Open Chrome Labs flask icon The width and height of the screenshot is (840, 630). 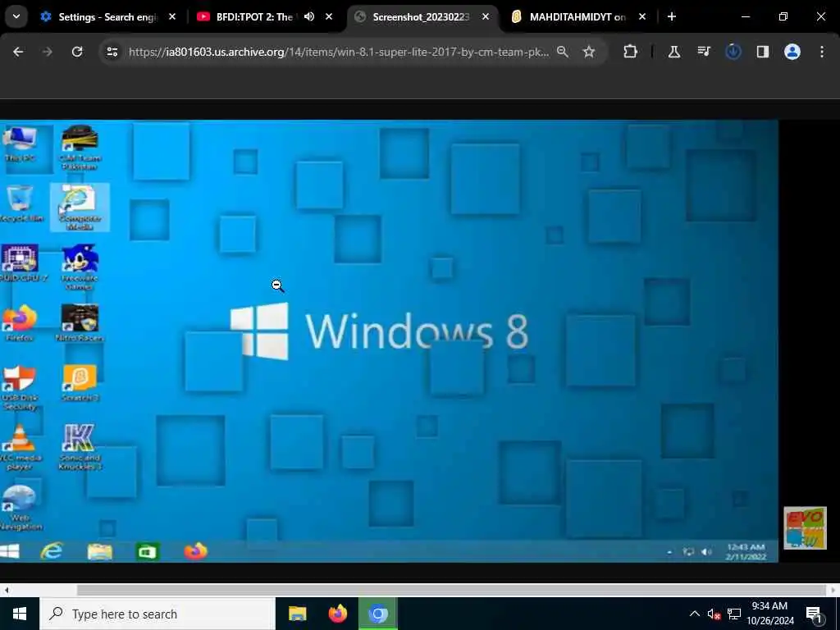pyautogui.click(x=674, y=52)
